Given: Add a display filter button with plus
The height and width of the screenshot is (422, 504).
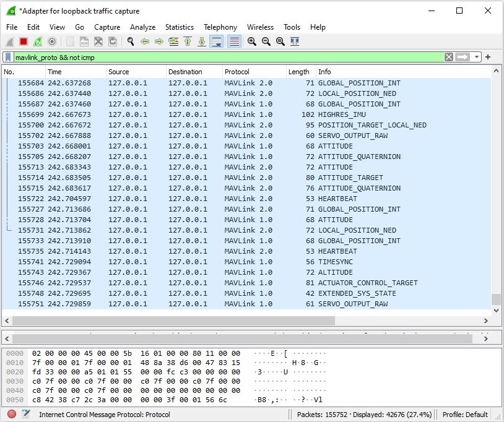Looking at the screenshot, I should point(488,57).
